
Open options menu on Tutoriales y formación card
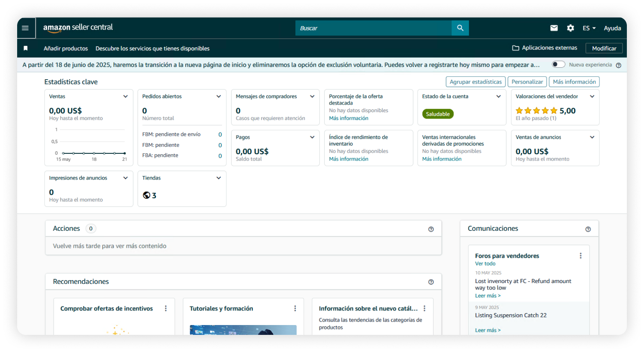point(295,308)
